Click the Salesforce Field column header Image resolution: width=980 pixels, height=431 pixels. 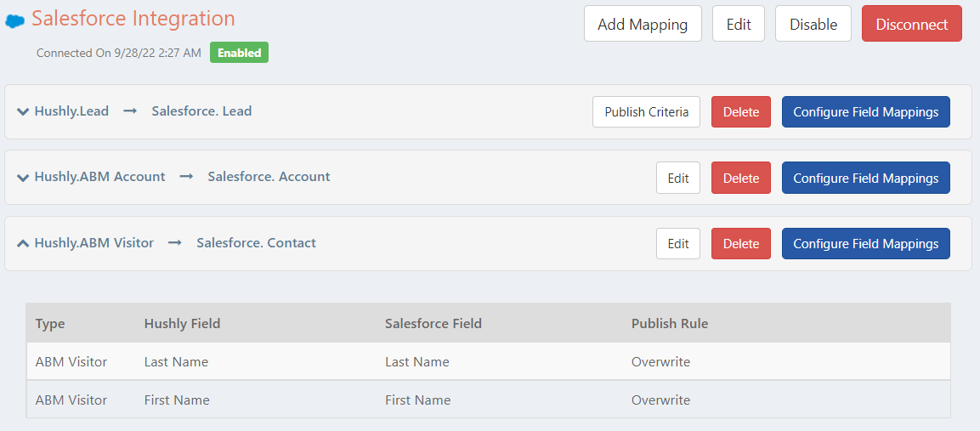pyautogui.click(x=433, y=323)
